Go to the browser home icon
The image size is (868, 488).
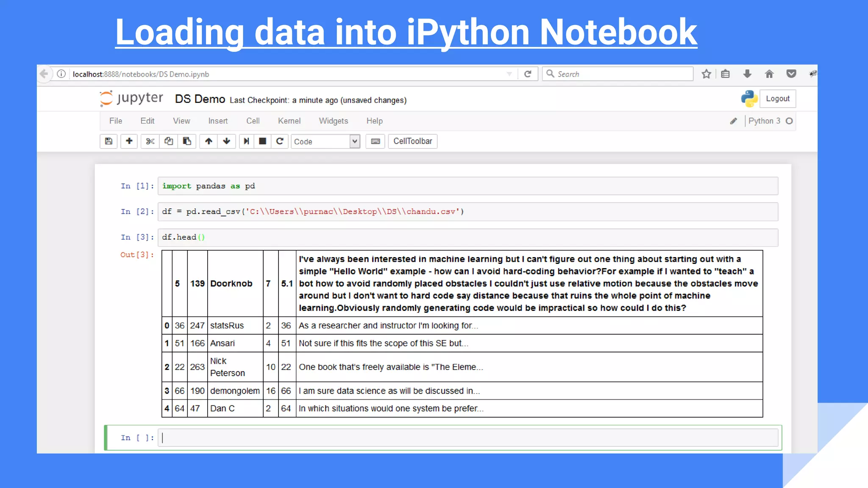click(769, 74)
